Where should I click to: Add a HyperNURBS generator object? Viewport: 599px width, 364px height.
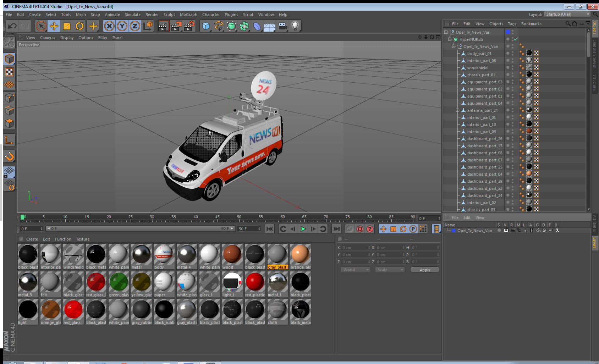(231, 26)
